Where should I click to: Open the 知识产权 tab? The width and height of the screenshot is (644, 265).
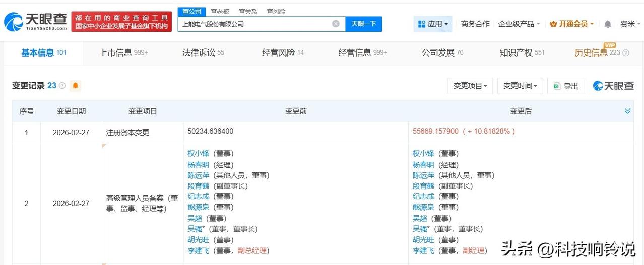pos(522,52)
